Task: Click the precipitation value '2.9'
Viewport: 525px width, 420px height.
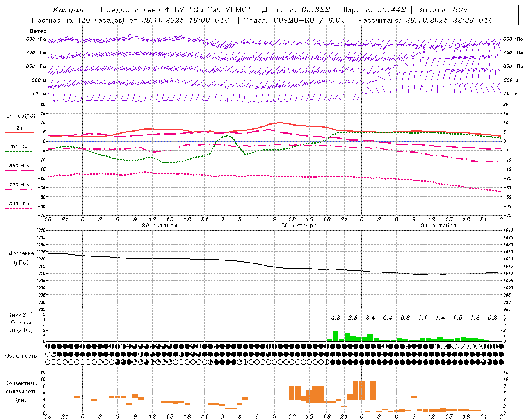Action: 353,318
